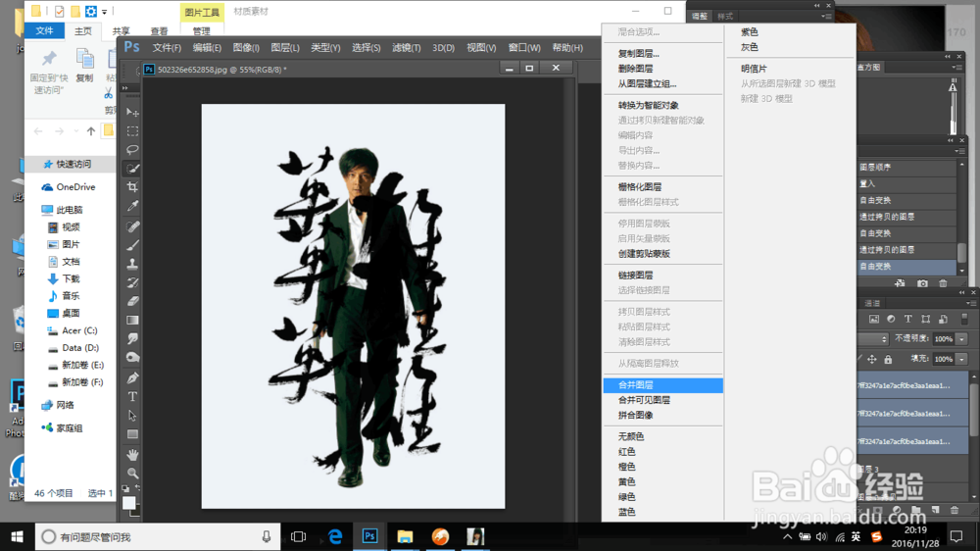Select the Path Selection tool
The image size is (980, 551).
[132, 416]
